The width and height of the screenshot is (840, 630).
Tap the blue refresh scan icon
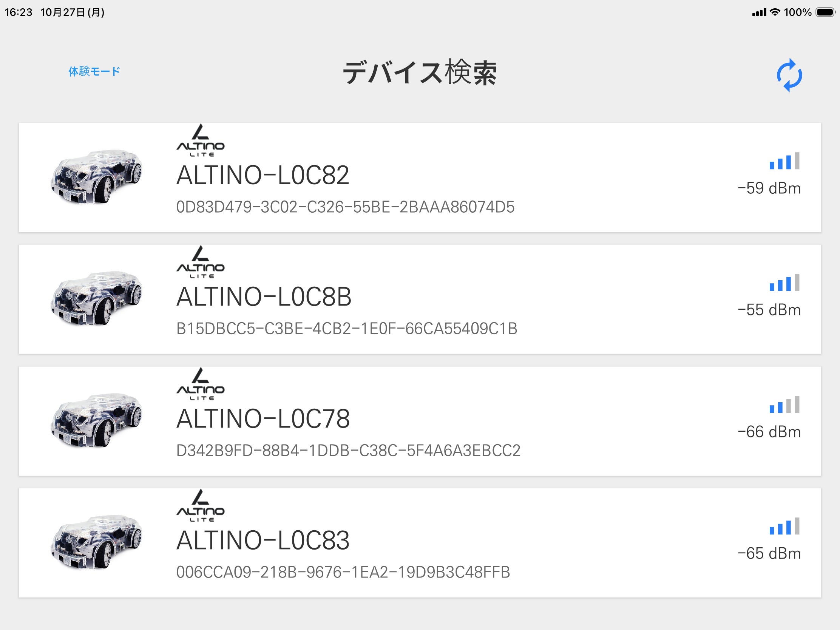(x=789, y=75)
